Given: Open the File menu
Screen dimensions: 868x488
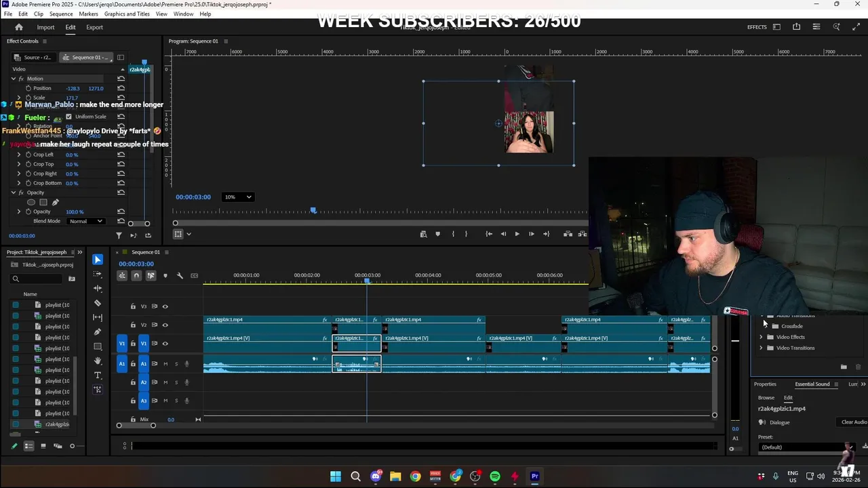Looking at the screenshot, I should point(8,14).
